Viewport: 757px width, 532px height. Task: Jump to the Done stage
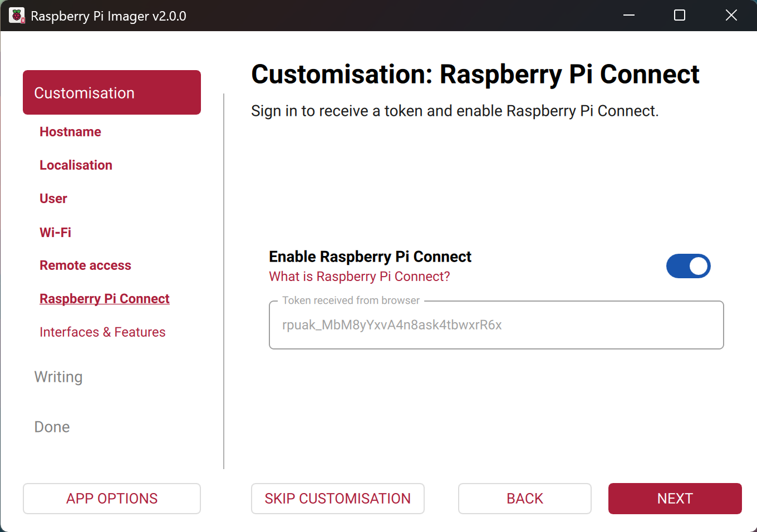(x=52, y=427)
